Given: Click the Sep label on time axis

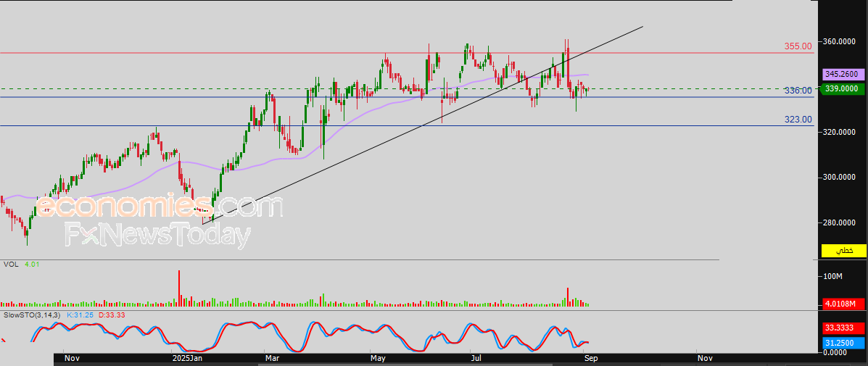Looking at the screenshot, I should [590, 358].
